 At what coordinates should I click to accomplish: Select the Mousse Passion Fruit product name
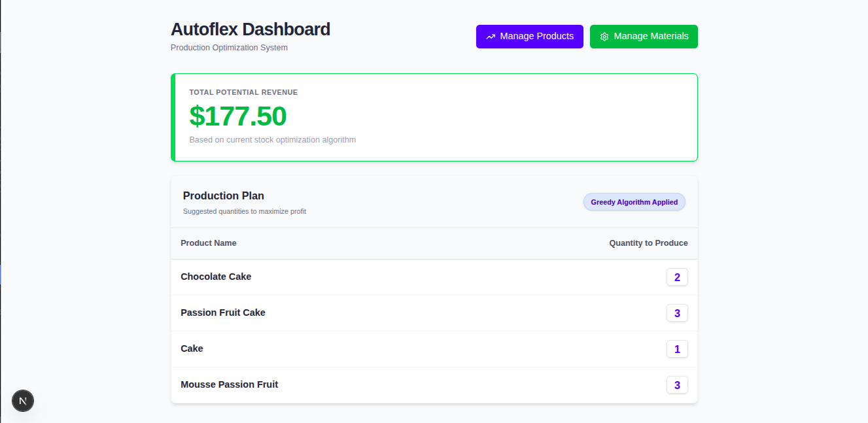coord(229,384)
